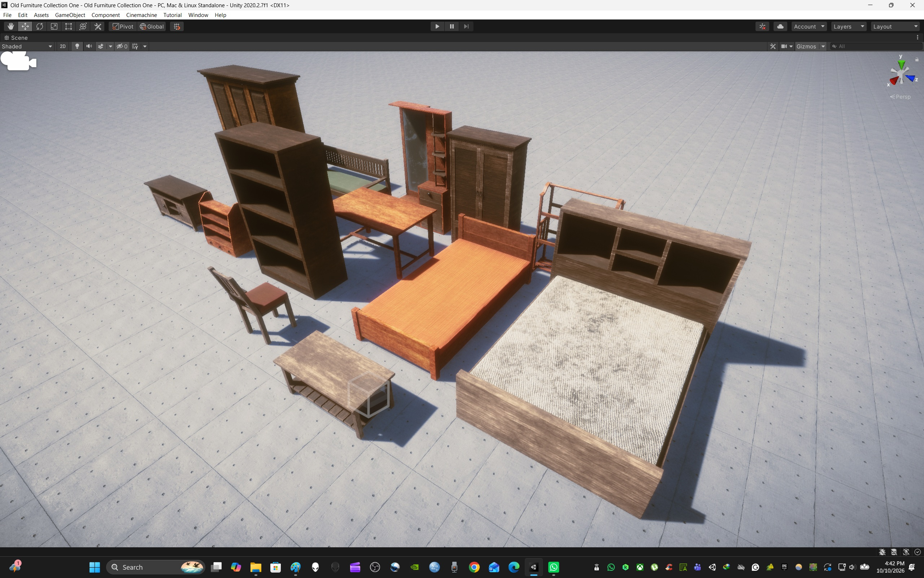The height and width of the screenshot is (578, 924).
Task: Open the Layers dropdown
Action: [849, 26]
